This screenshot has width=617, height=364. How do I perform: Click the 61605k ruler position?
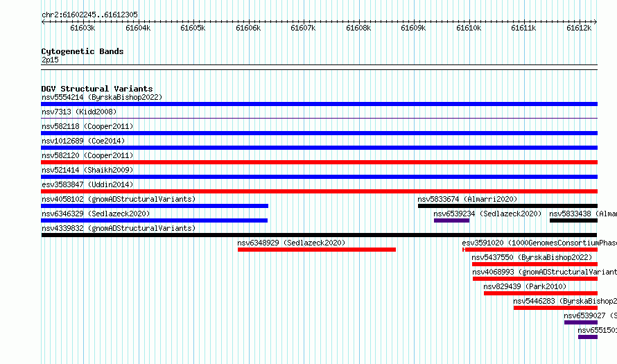pyautogui.click(x=193, y=28)
